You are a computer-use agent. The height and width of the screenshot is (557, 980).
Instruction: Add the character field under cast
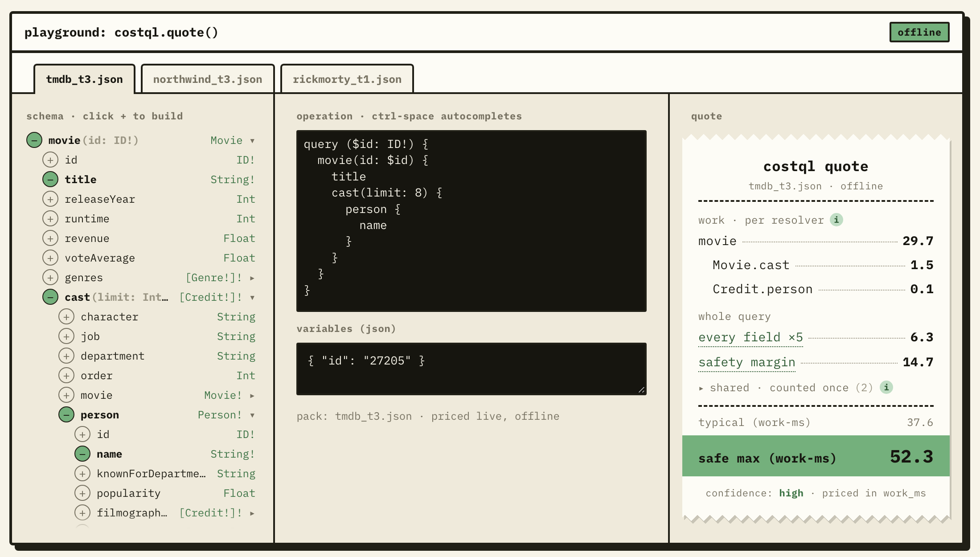66,317
